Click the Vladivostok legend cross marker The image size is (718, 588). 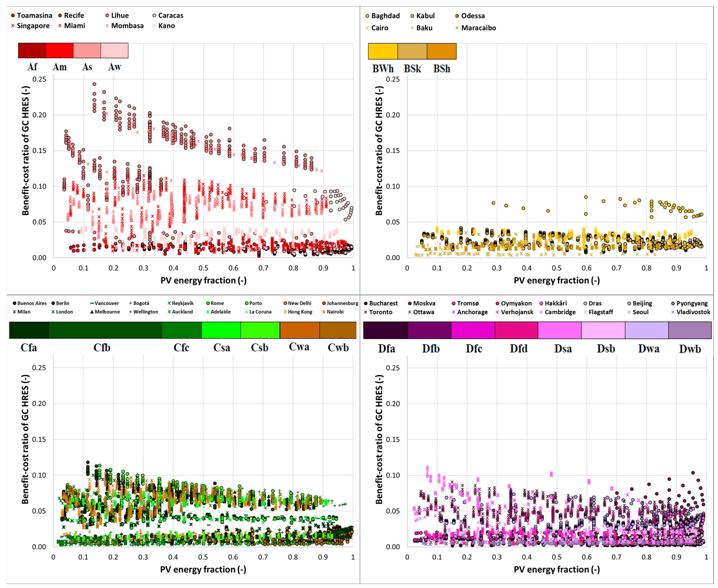point(673,312)
